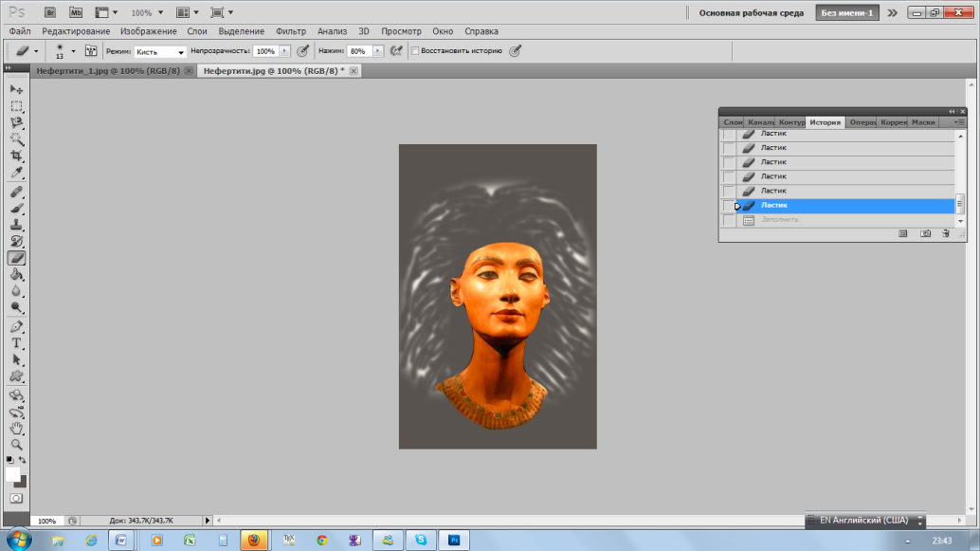The height and width of the screenshot is (551, 980).
Task: Open the tool preset picker arrow
Action: click(x=36, y=50)
